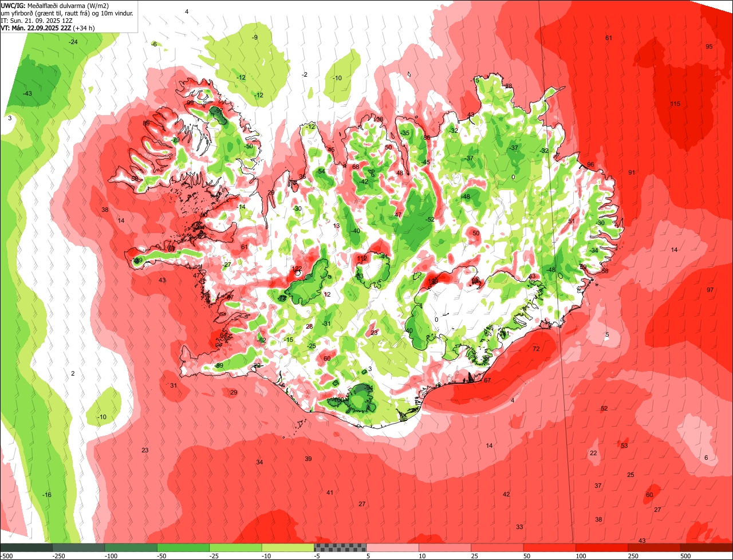Click the 122 value in west-central Iceland
This screenshot has height=560, width=733.
click(x=297, y=269)
